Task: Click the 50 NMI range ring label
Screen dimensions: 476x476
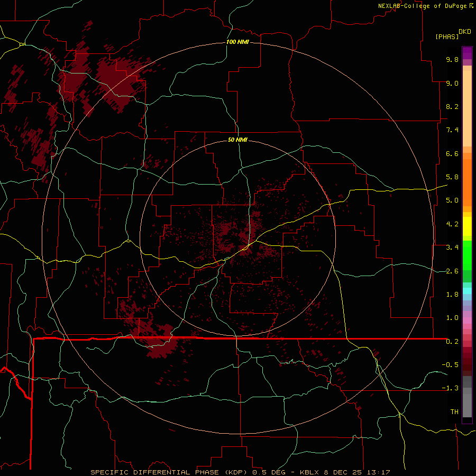Action: pyautogui.click(x=237, y=140)
